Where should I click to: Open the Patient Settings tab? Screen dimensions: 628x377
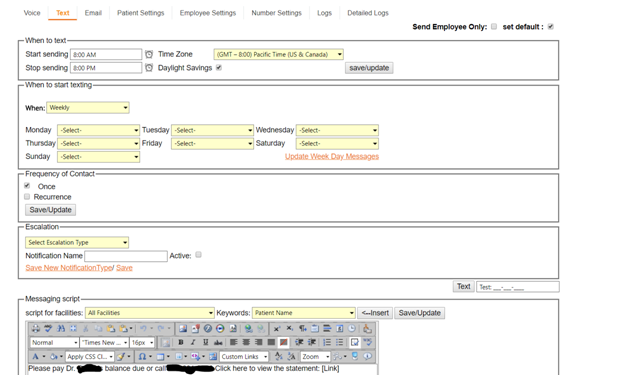click(141, 13)
